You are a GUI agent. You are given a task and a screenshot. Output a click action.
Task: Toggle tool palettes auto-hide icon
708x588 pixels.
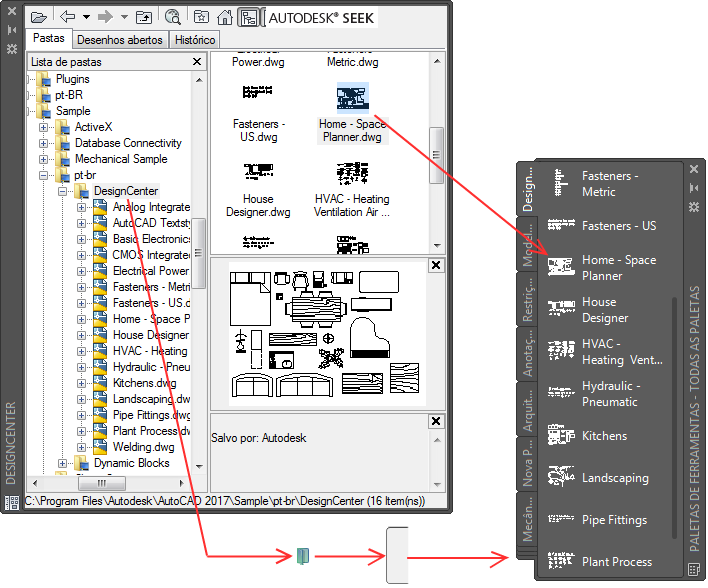point(694,188)
